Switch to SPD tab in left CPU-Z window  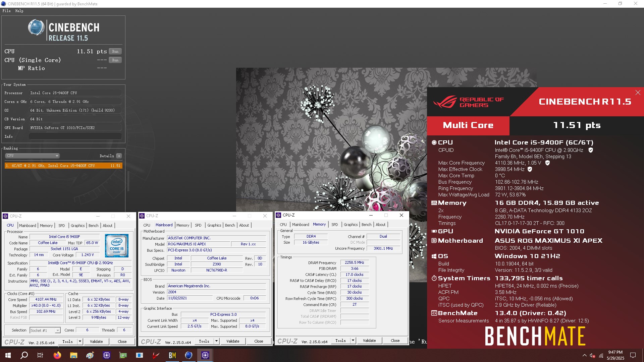pyautogui.click(x=62, y=226)
